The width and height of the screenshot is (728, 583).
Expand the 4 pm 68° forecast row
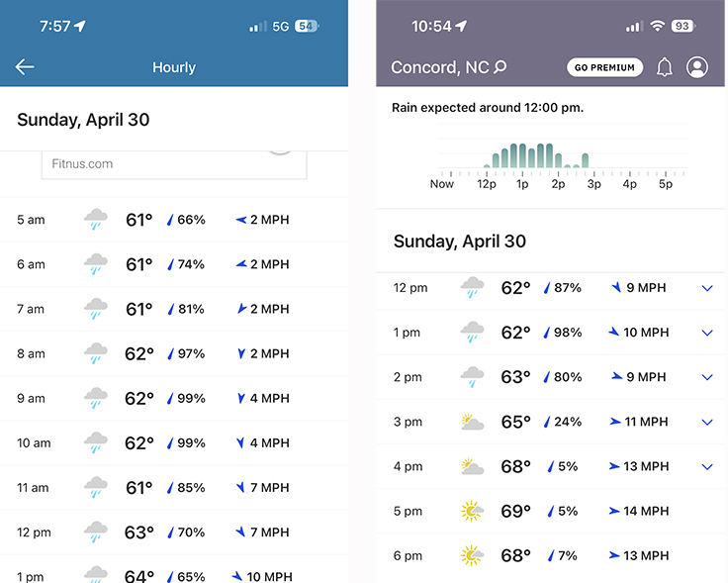706,466
